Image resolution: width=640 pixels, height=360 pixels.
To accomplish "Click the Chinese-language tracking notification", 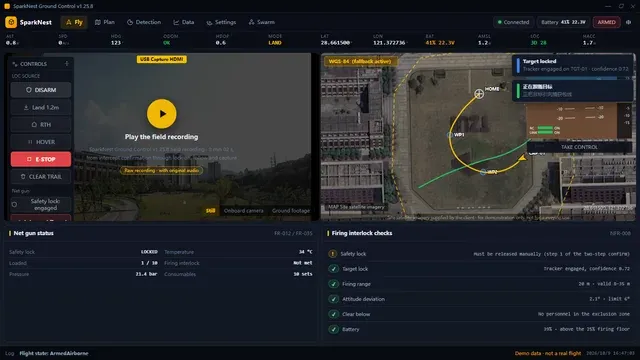I will coord(573,91).
